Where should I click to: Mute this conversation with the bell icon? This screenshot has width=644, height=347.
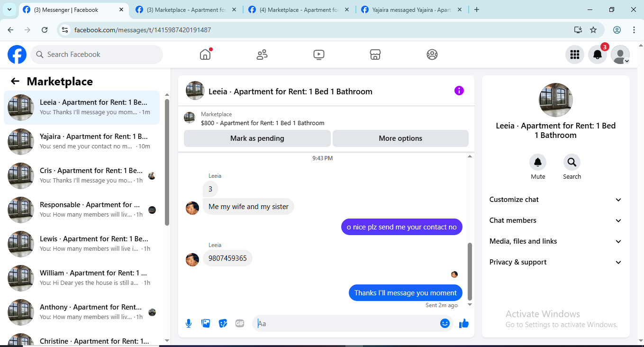(538, 162)
